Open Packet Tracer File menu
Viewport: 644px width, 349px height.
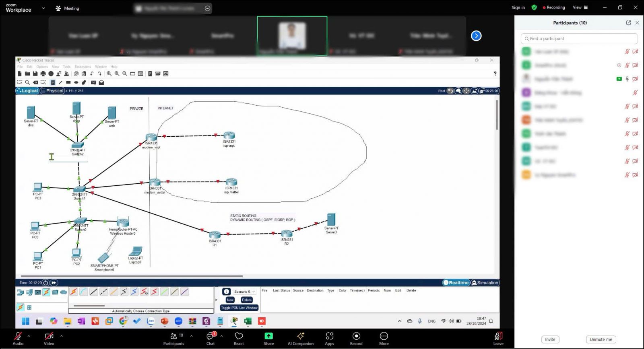[x=20, y=67]
